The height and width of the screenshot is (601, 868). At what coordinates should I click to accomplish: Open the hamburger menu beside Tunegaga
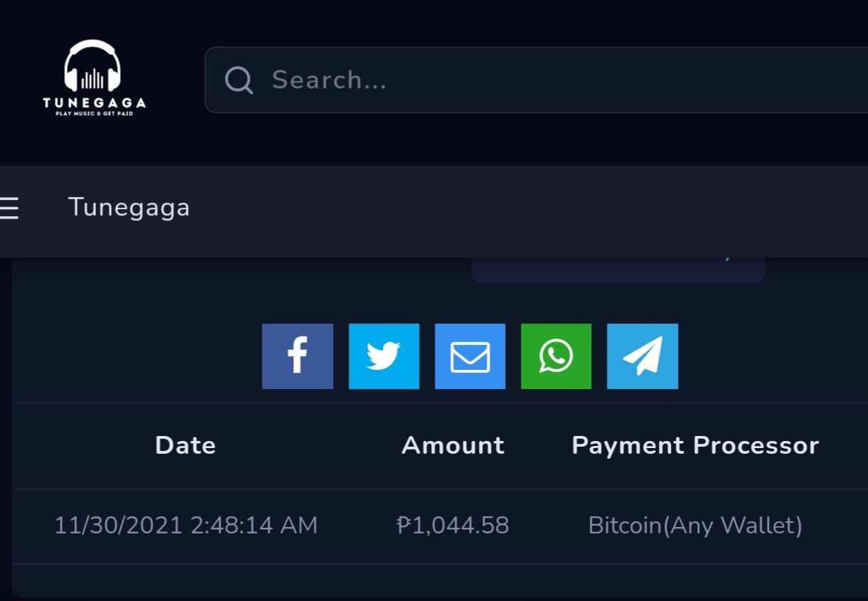(9, 208)
